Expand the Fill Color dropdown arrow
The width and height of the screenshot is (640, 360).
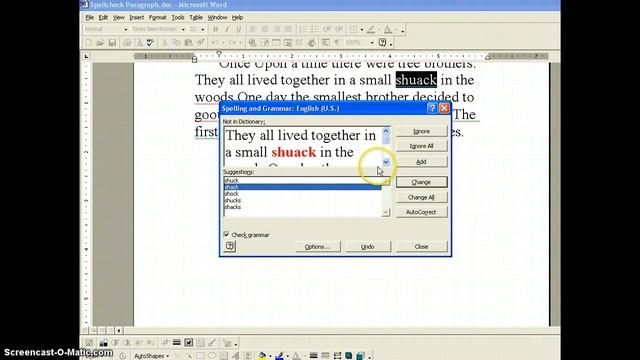click(270, 356)
